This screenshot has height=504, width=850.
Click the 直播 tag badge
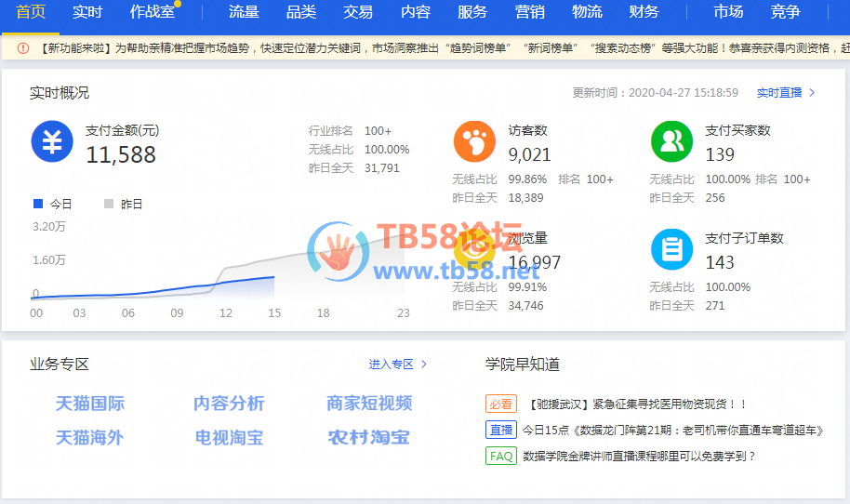pyautogui.click(x=501, y=430)
